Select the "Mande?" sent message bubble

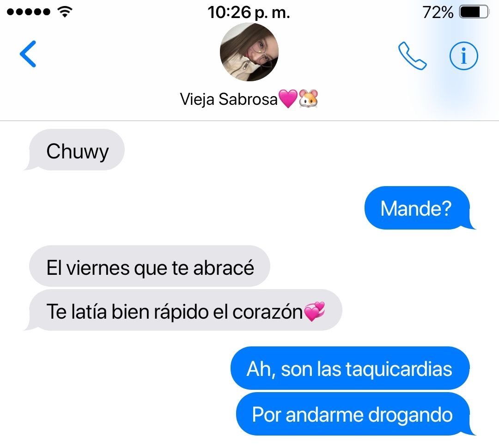click(x=420, y=208)
